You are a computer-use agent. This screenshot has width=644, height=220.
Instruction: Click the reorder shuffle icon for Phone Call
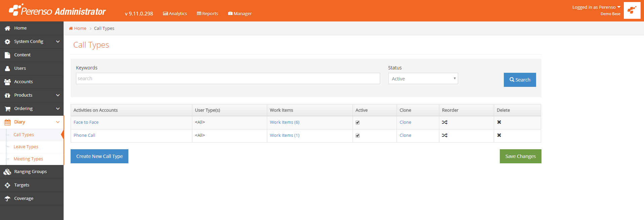click(445, 135)
